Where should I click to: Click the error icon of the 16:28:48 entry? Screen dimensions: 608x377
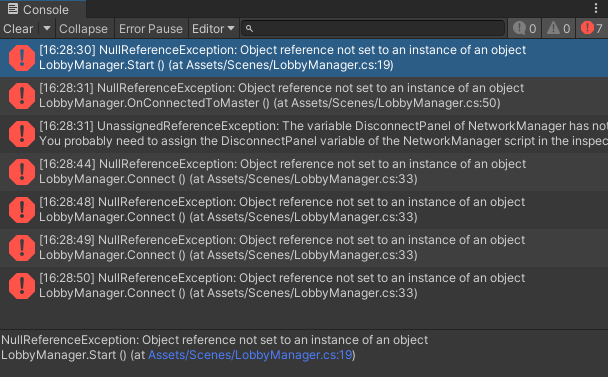click(22, 210)
